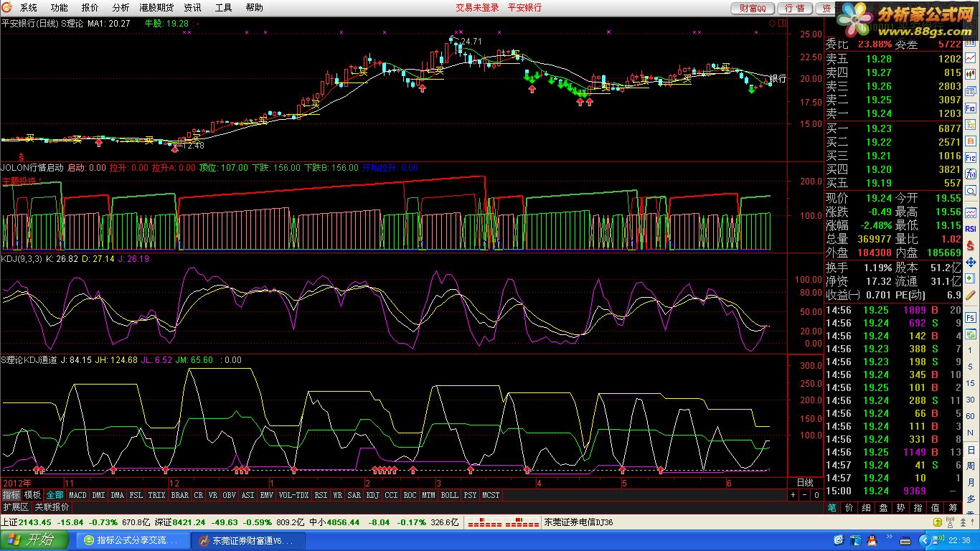The image size is (980, 551).
Task: Click the wavy indicator chart sidebar icon
Action: pos(971,213)
